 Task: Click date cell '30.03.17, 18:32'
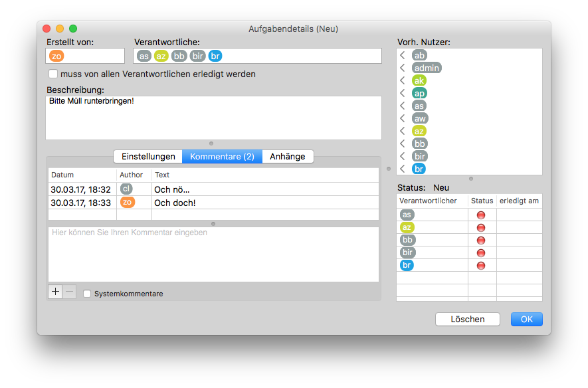coord(81,190)
